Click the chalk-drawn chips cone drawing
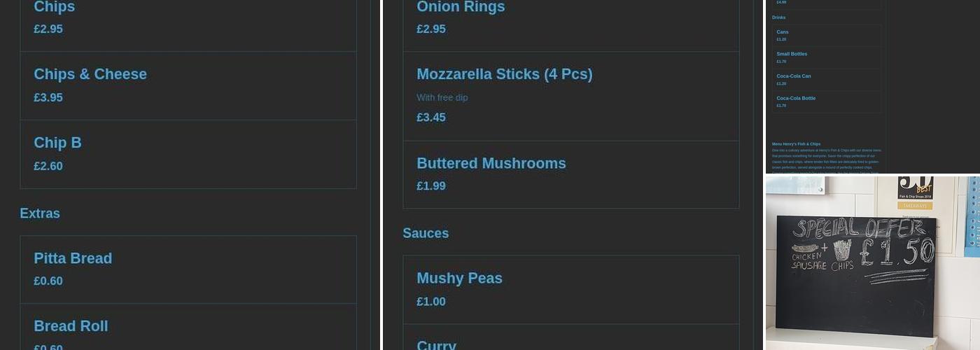Image resolution: width=980 pixels, height=350 pixels. click(842, 250)
